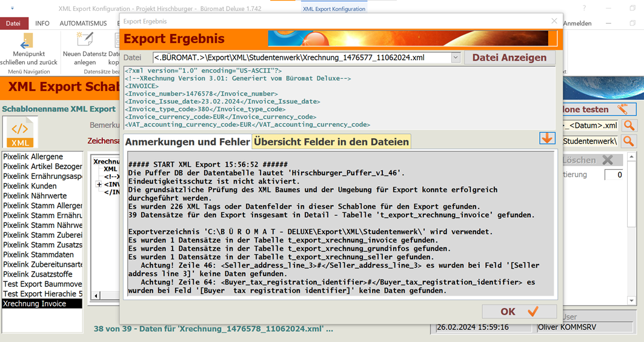This screenshot has height=342, width=644.
Task: Click magnifier icon beside the Studentenwerk path
Action: pos(629,141)
